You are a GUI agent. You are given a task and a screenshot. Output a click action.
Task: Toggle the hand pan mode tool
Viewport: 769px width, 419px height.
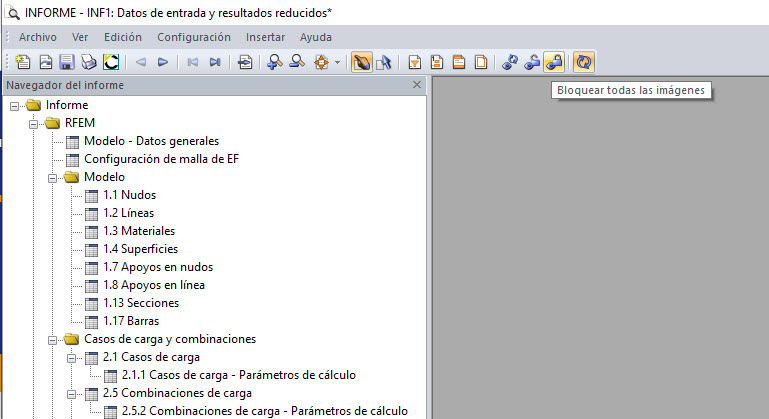click(x=361, y=62)
